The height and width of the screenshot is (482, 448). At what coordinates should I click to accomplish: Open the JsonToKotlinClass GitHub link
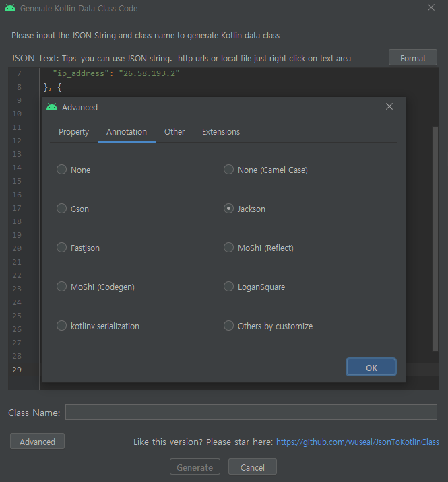tap(357, 442)
